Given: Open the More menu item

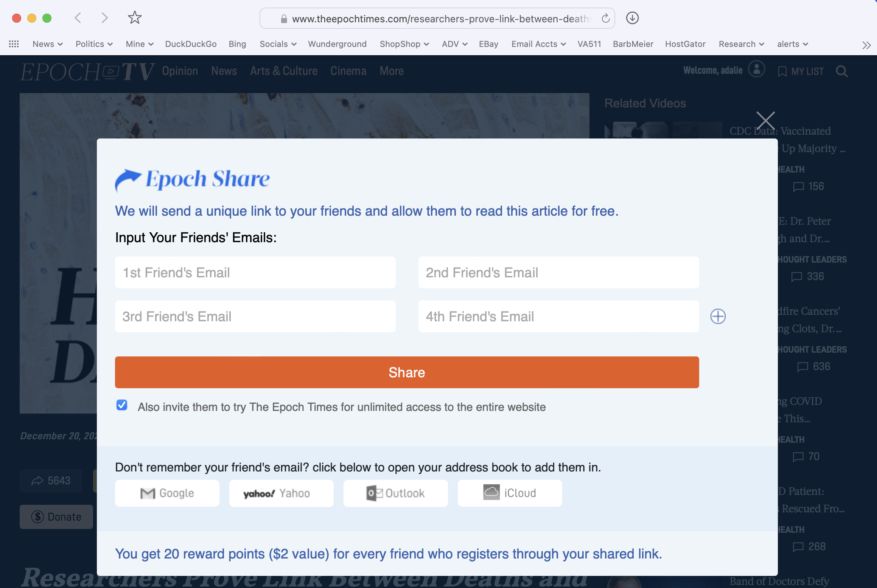Looking at the screenshot, I should 392,71.
